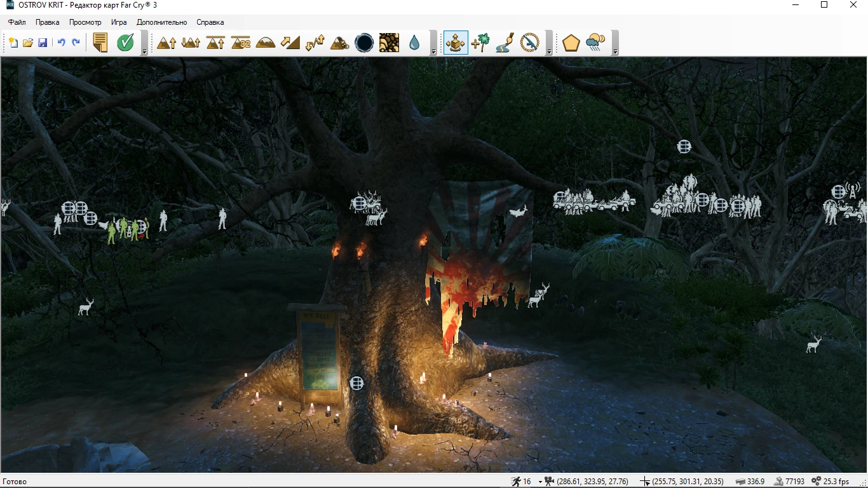Select the Road brush tool

505,43
